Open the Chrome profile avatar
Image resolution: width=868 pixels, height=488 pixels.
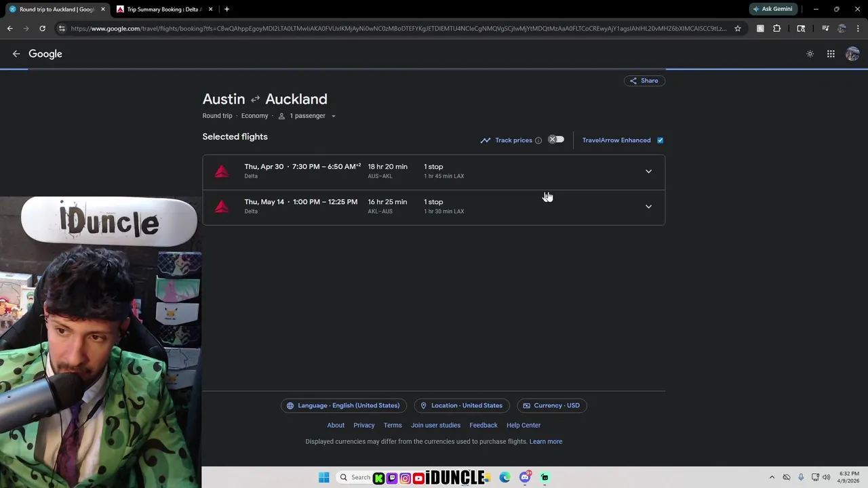click(x=842, y=28)
